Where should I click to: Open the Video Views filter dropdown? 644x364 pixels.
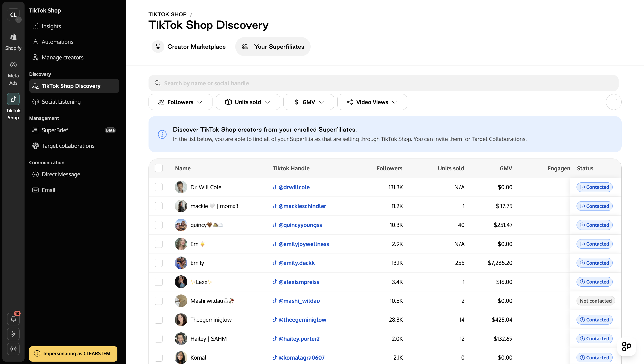(372, 102)
